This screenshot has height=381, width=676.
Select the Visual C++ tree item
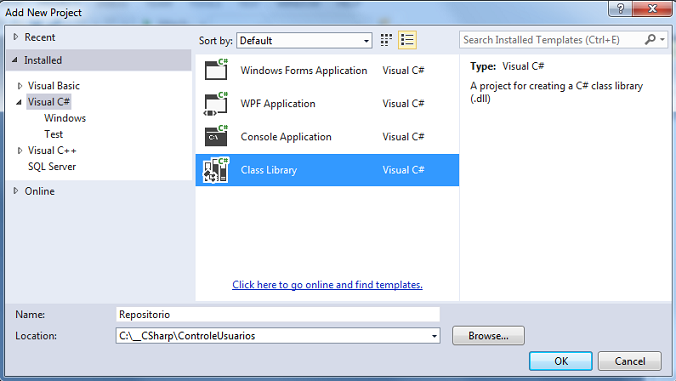[52, 150]
